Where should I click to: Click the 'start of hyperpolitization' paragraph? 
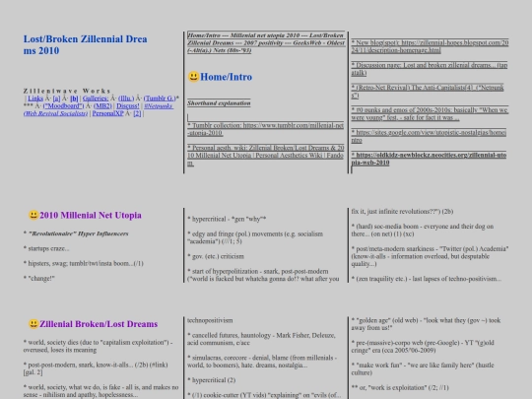point(263,275)
